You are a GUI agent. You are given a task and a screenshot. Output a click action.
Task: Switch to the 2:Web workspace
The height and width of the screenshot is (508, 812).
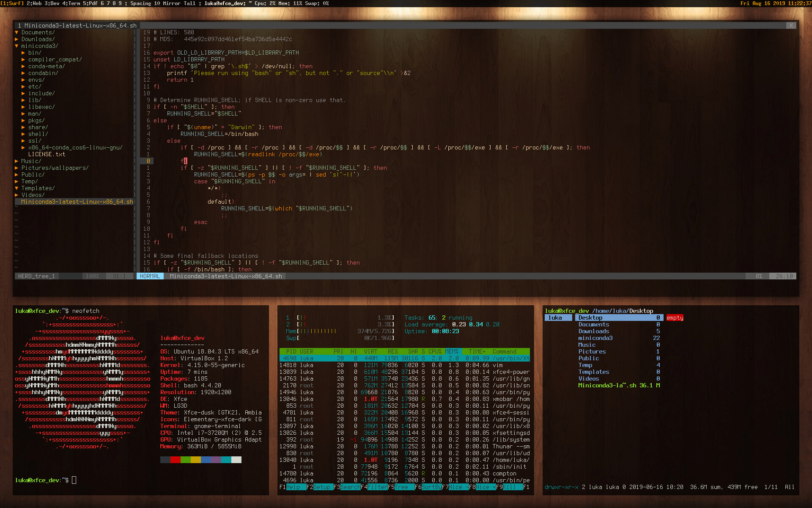[x=34, y=3]
